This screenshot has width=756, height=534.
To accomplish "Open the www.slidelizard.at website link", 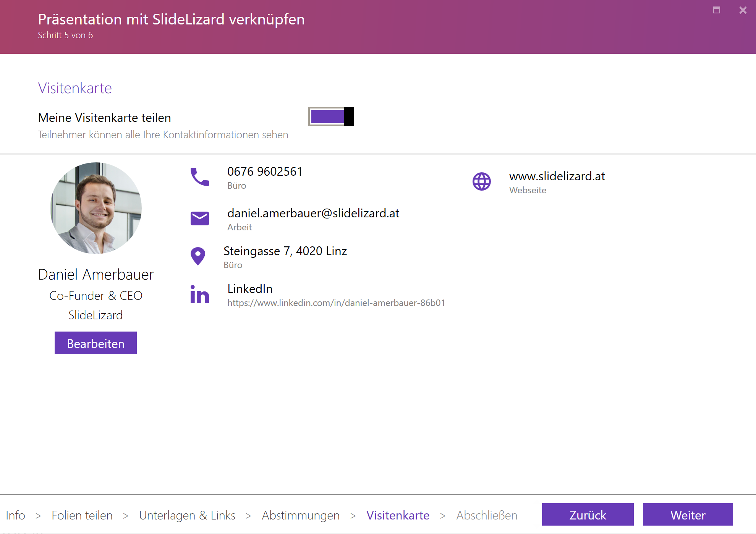I will coord(557,176).
